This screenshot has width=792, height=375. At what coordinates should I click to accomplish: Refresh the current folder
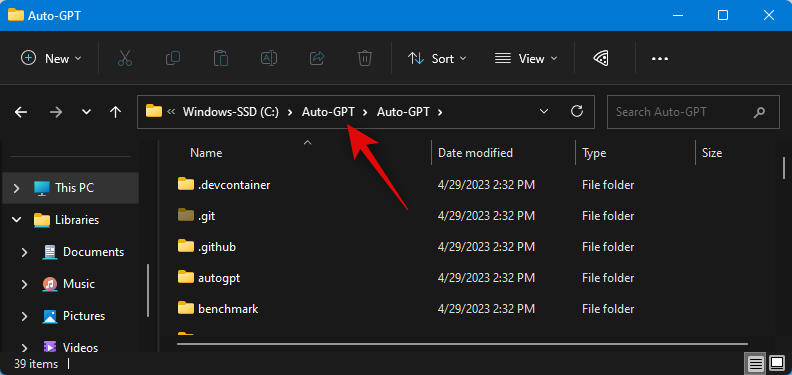(577, 112)
